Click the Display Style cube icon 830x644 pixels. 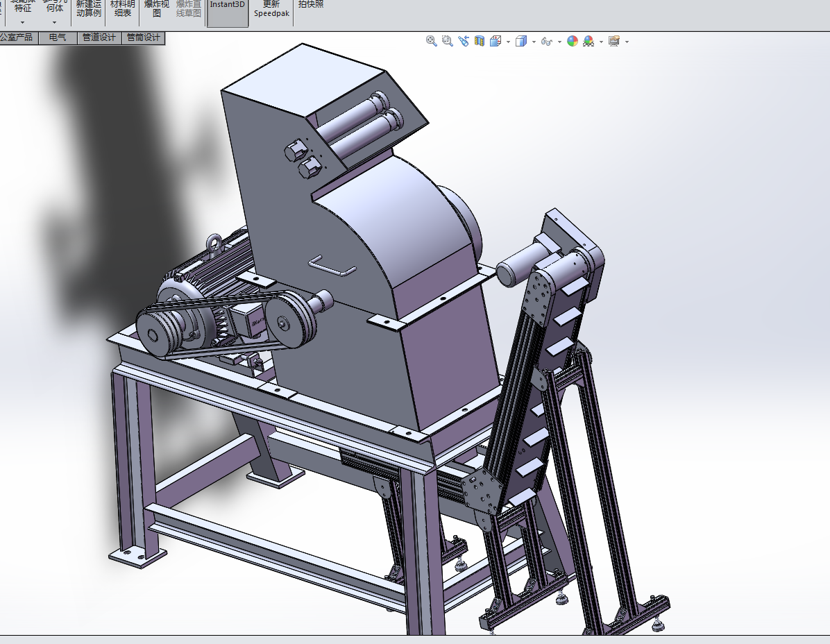coord(521,41)
